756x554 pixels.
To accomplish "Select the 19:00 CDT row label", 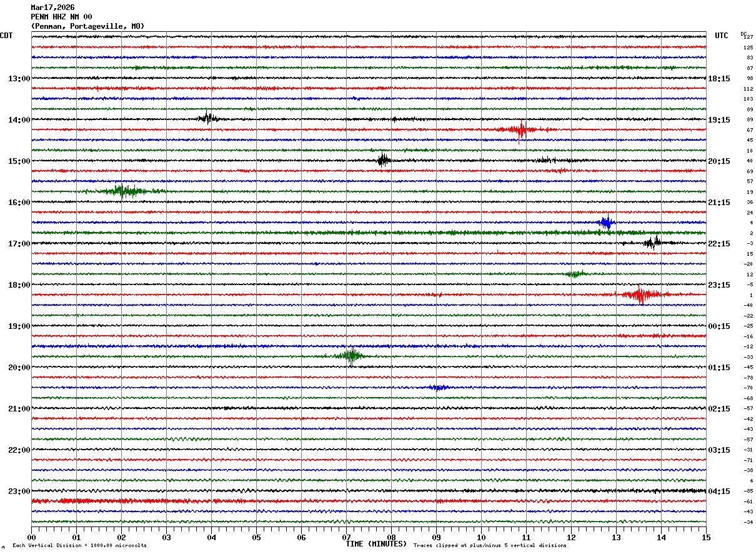I will 19,326.
